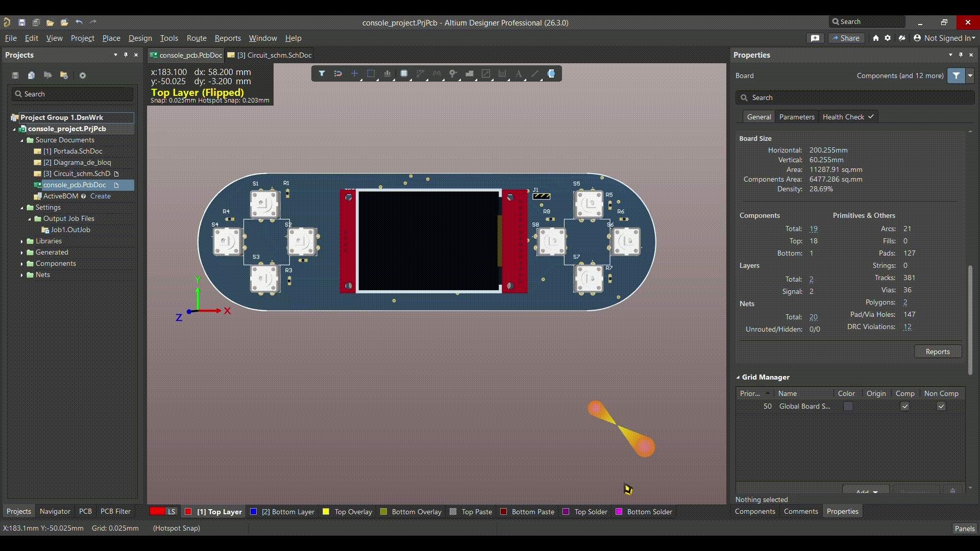
Task: Open the Health Check tab
Action: [x=848, y=117]
